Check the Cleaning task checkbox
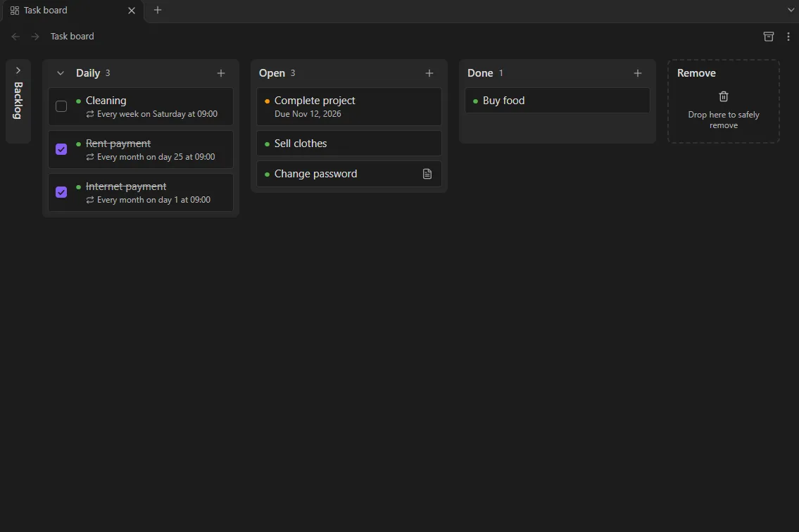799x532 pixels. tap(61, 106)
